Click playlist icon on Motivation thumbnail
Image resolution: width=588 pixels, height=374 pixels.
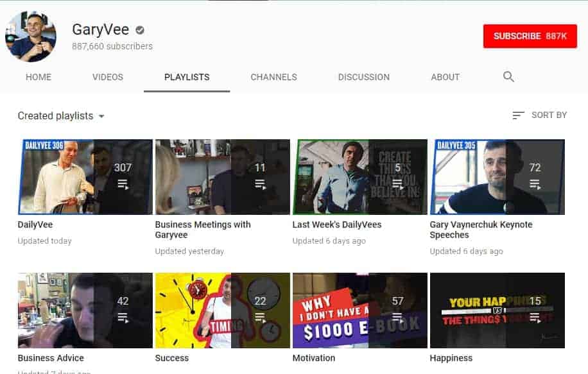click(x=397, y=318)
